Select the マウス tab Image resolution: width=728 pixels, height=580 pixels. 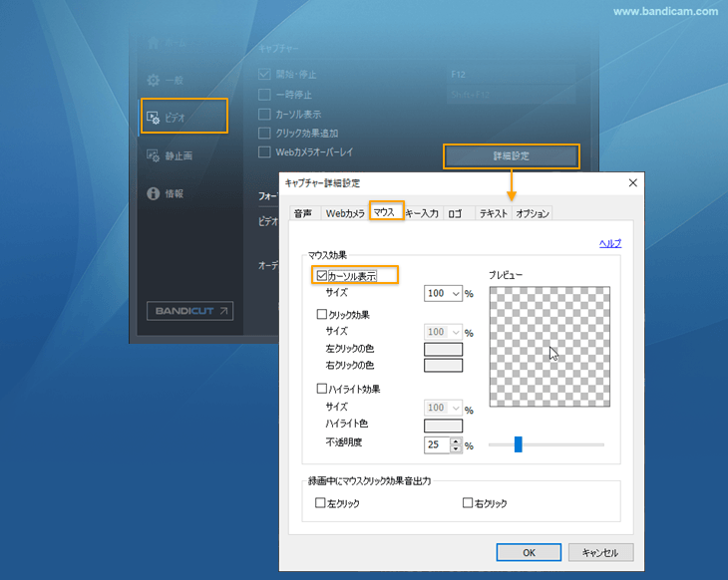point(386,211)
